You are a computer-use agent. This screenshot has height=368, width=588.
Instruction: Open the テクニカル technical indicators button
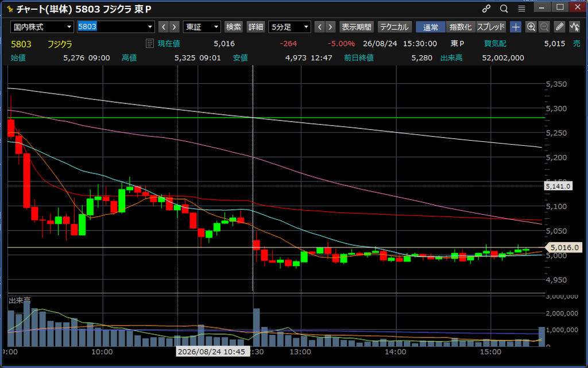(394, 27)
